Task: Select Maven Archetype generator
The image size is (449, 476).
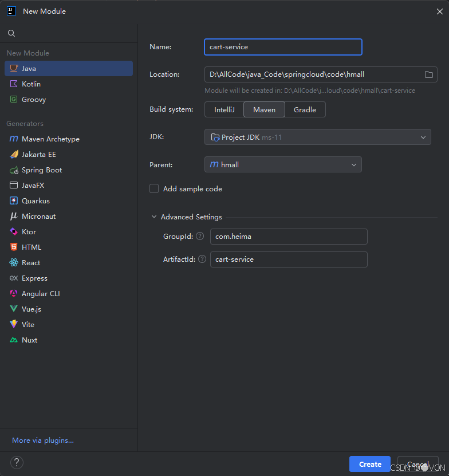Action: (x=69, y=139)
